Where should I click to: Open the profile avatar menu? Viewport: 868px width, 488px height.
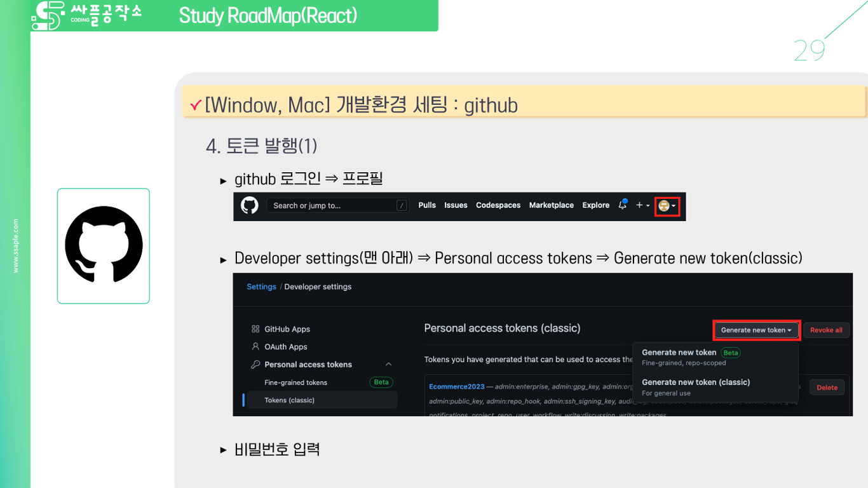664,205
